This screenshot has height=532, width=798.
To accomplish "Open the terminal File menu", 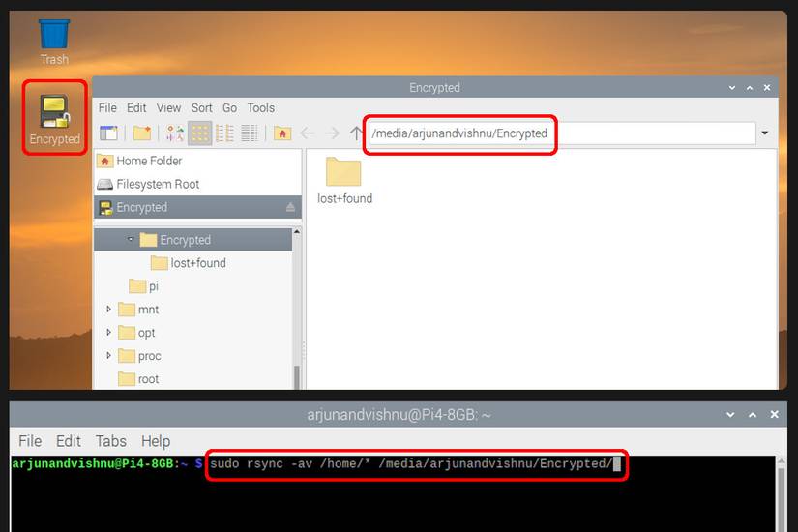I will point(30,441).
